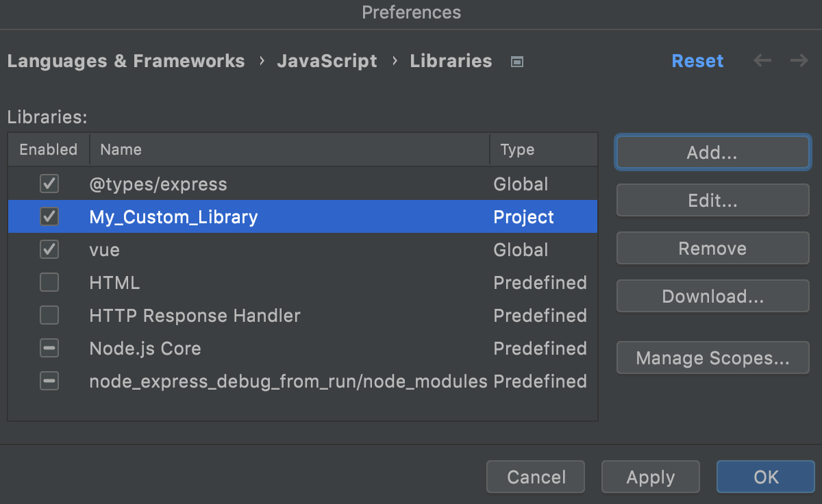This screenshot has width=822, height=504.
Task: Click the settings icon beside Libraries breadcrumb
Action: click(x=517, y=61)
